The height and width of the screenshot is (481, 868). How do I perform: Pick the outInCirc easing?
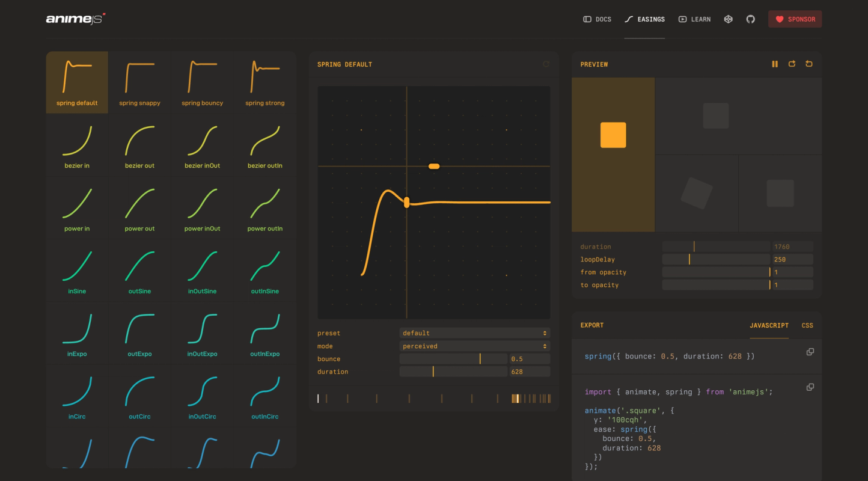pyautogui.click(x=264, y=396)
